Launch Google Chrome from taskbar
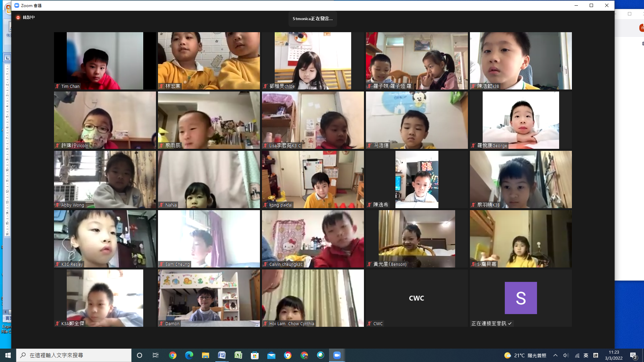Image resolution: width=644 pixels, height=362 pixels. click(173, 355)
